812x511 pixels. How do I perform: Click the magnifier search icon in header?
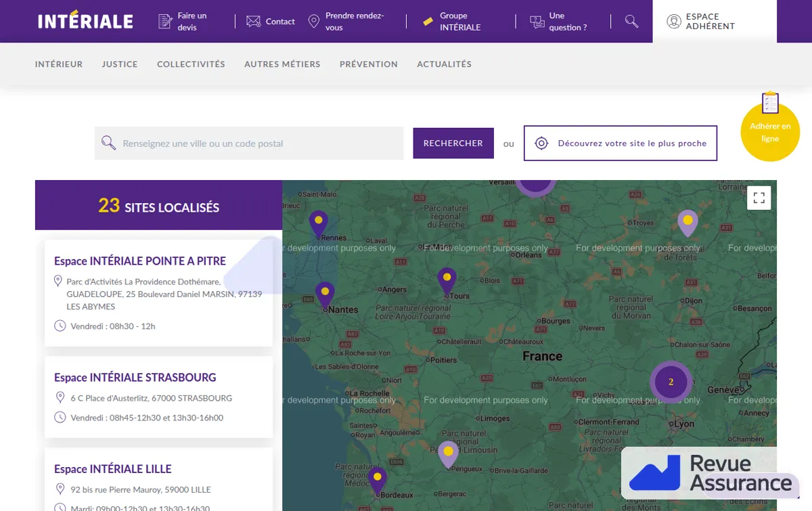[631, 22]
